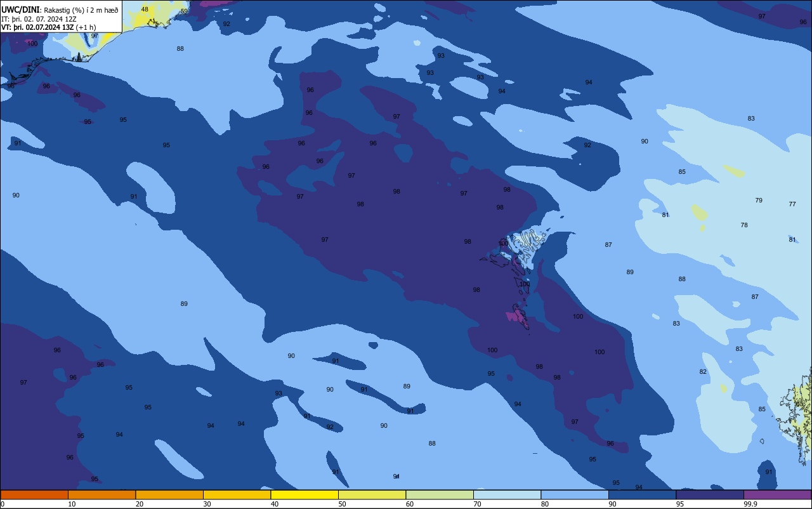Click the legend tick label "10"
This screenshot has height=509, width=812.
tap(72, 504)
